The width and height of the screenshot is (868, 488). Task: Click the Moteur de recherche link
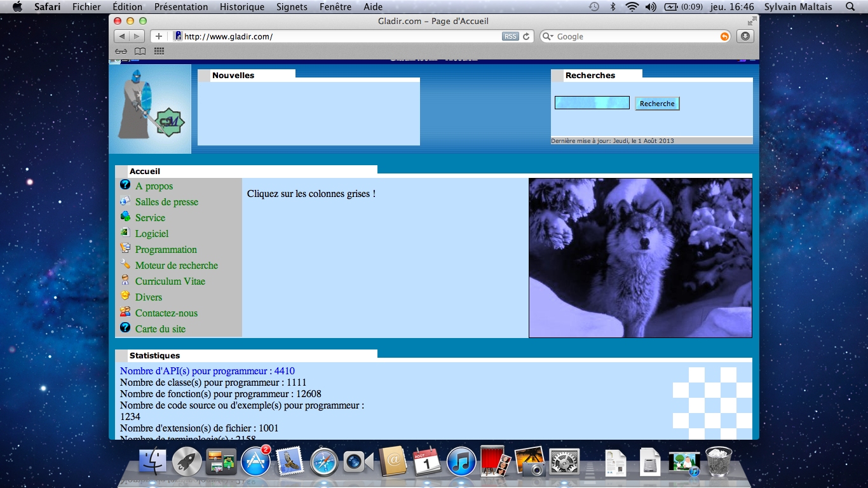[x=176, y=266]
